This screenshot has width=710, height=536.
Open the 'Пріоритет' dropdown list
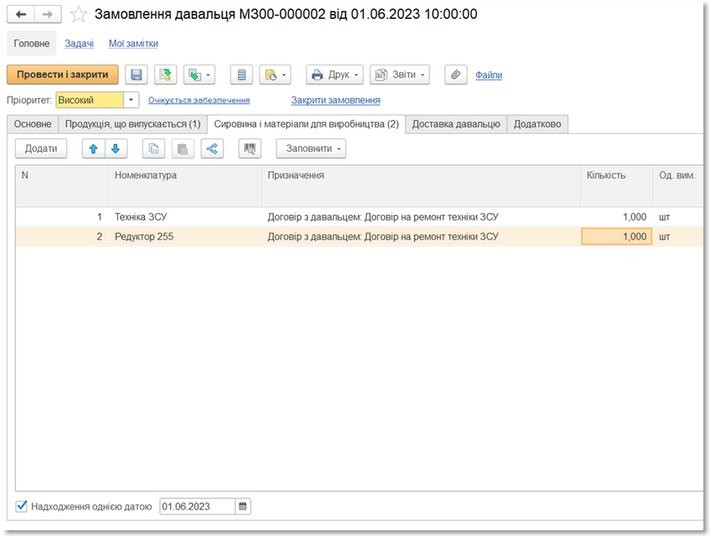pos(132,100)
